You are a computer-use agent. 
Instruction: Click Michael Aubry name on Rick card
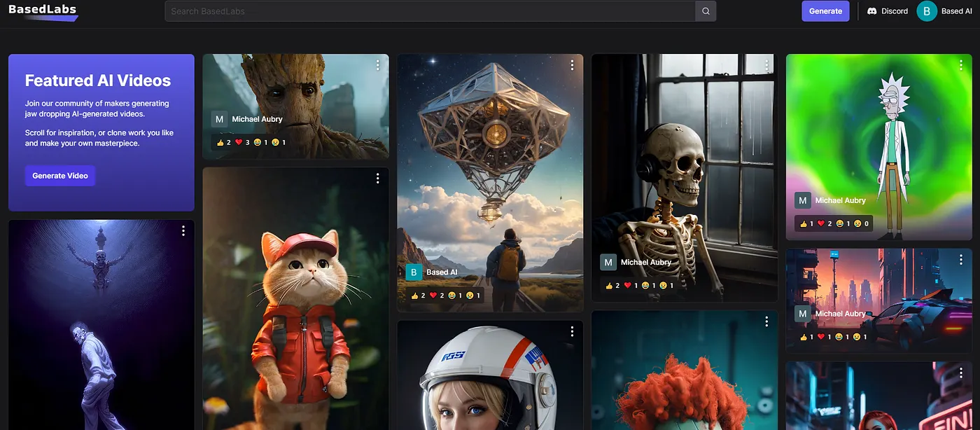(841, 200)
